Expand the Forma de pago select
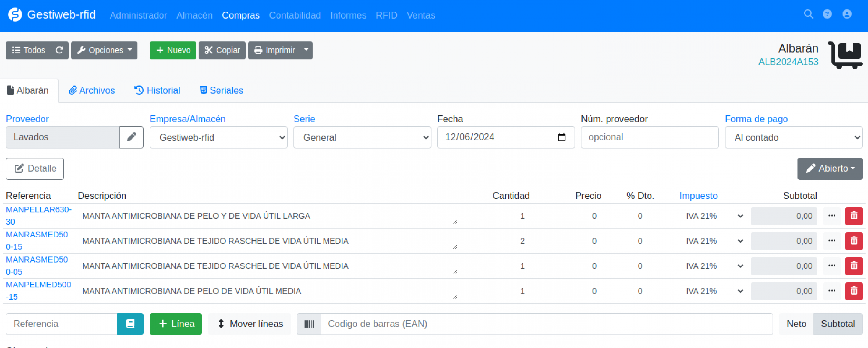Viewport: 868px width, 348px height. click(794, 138)
